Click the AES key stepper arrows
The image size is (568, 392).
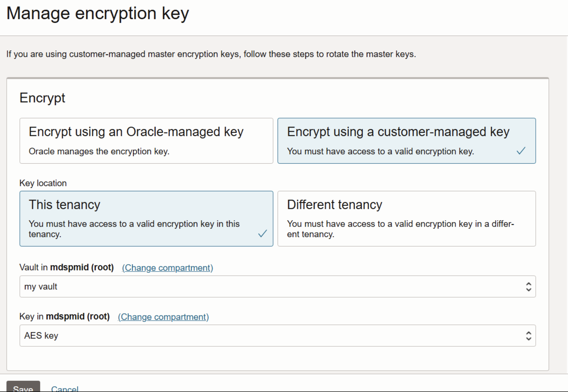528,336
